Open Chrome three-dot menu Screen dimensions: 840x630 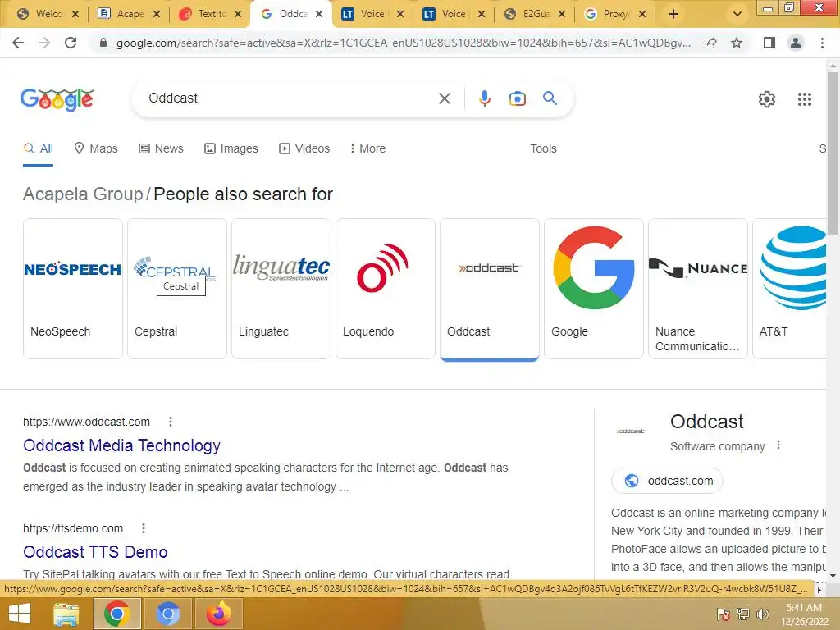click(822, 43)
